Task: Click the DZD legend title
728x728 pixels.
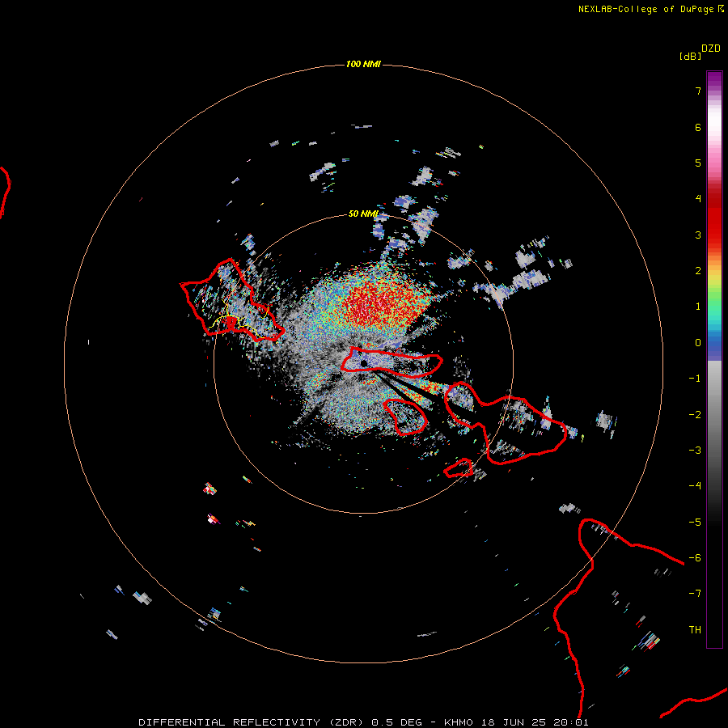Action: [711, 49]
